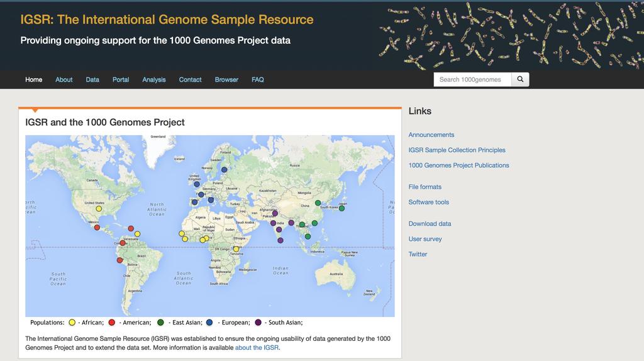Open the Data nav item
The width and height of the screenshot is (644, 361).
[92, 80]
